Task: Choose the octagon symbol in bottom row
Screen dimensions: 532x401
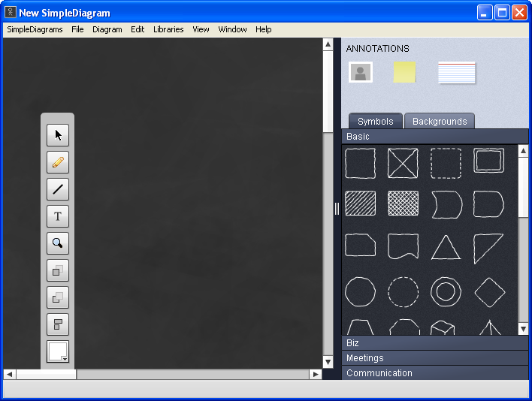Action: [x=404, y=327]
